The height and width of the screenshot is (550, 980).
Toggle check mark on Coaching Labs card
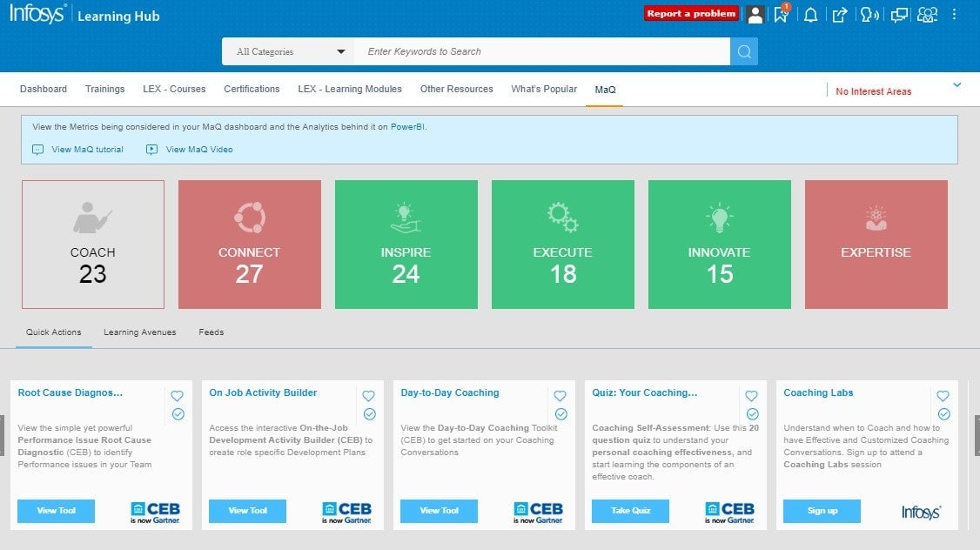point(943,414)
